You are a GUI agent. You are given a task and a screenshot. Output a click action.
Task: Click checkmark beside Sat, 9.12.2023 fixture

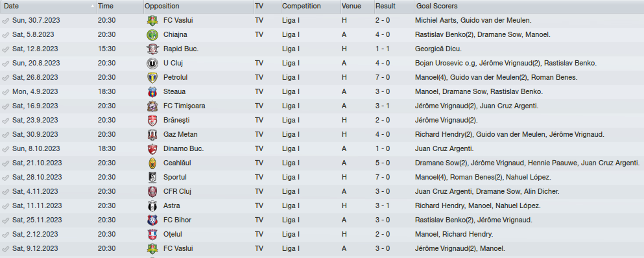(x=5, y=249)
